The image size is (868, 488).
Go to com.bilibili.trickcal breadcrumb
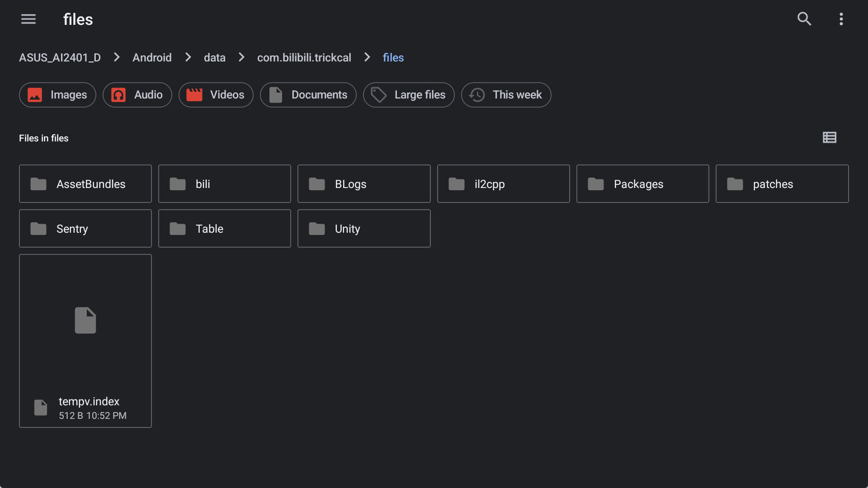304,58
